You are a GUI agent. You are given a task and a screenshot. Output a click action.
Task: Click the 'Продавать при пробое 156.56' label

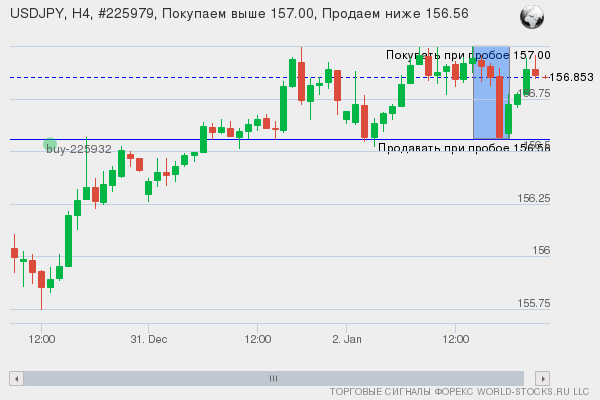464,148
